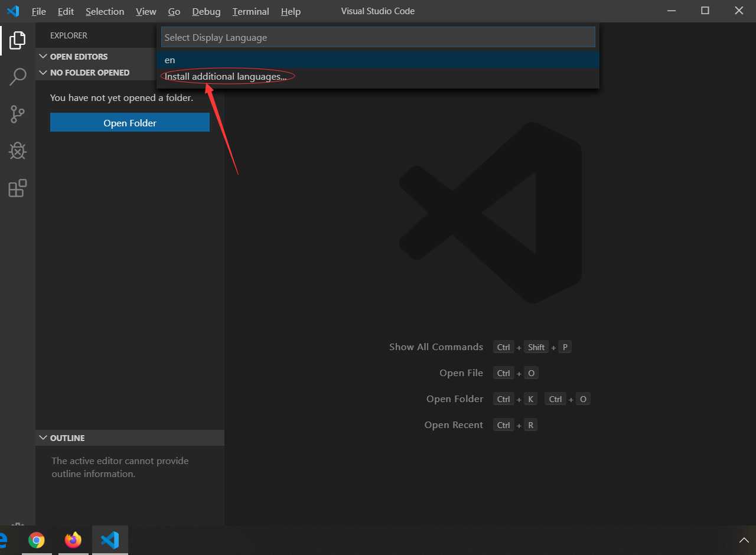
Task: Click the VS Code logo in title bar
Action: tap(13, 11)
